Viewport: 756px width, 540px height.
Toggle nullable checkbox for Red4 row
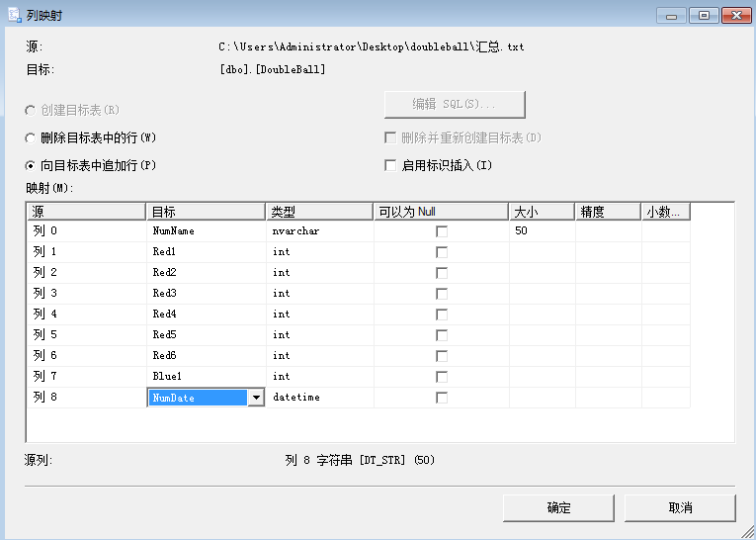(441, 315)
